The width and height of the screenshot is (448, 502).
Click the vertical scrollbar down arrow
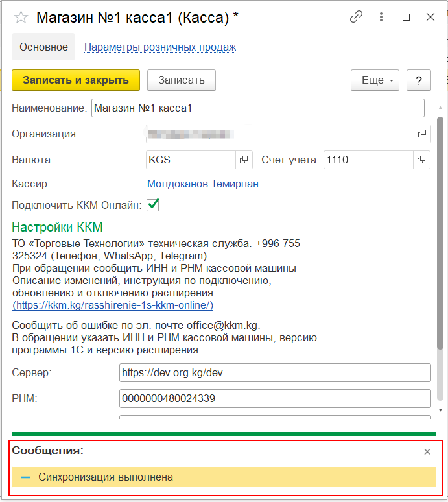pyautogui.click(x=441, y=410)
